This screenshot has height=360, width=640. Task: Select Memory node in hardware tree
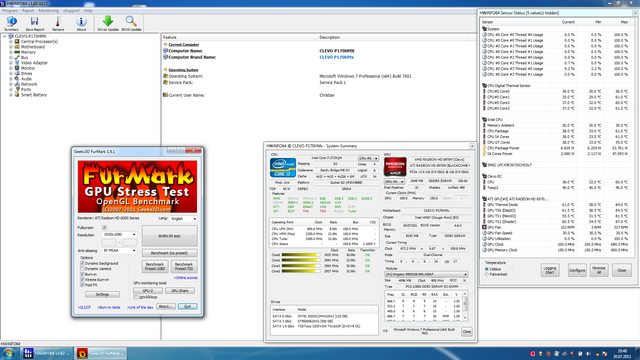(x=28, y=52)
